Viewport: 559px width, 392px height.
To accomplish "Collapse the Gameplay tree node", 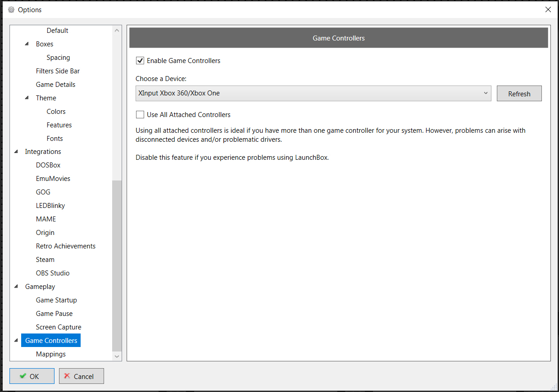I will click(x=17, y=287).
